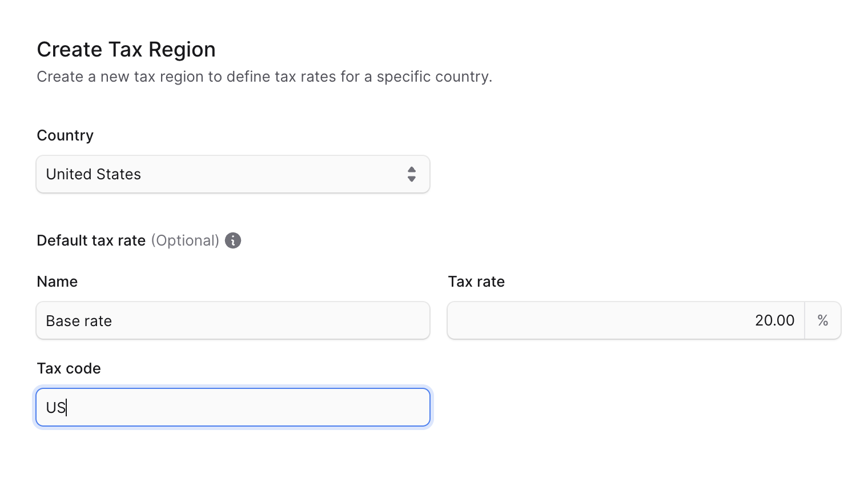
Task: Click the Create Tax Region heading
Action: (126, 49)
